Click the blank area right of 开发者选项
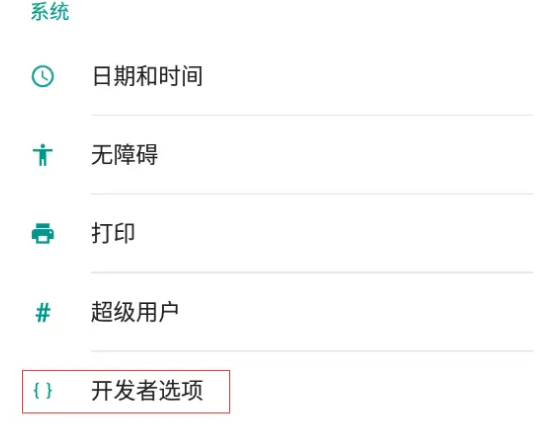The height and width of the screenshot is (424, 538). point(383,391)
